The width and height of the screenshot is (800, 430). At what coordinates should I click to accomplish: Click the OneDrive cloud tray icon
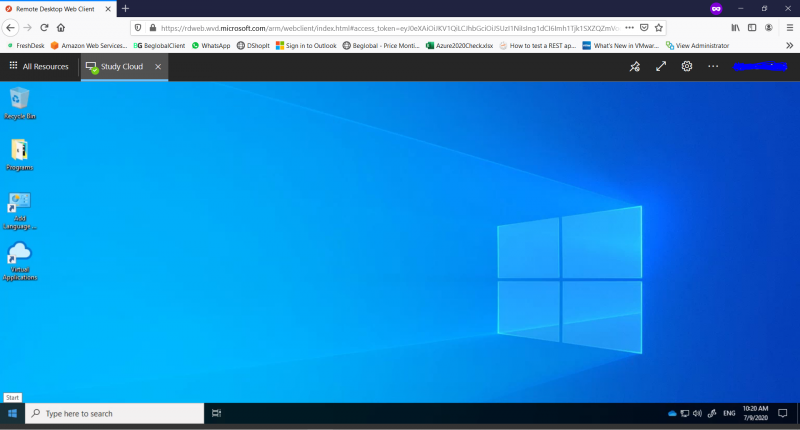tap(672, 413)
